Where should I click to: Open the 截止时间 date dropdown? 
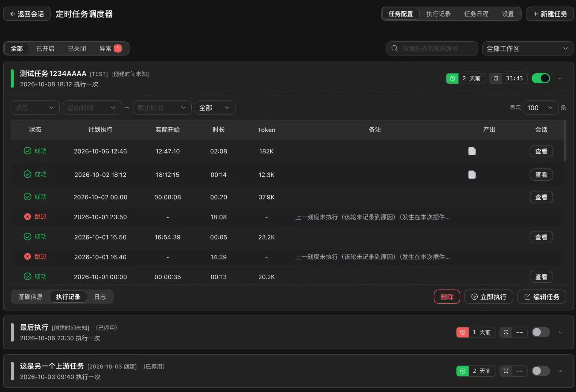pos(162,108)
